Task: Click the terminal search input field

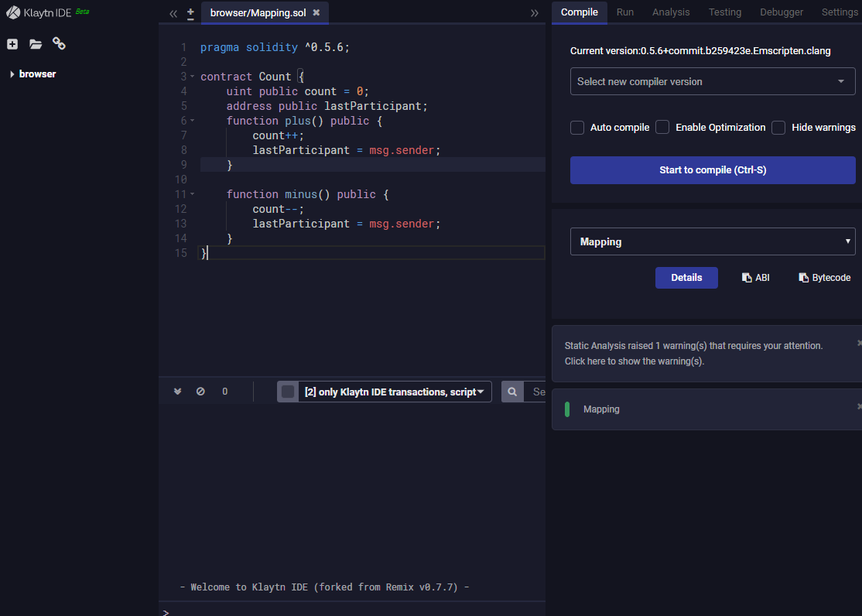Action: pos(535,392)
